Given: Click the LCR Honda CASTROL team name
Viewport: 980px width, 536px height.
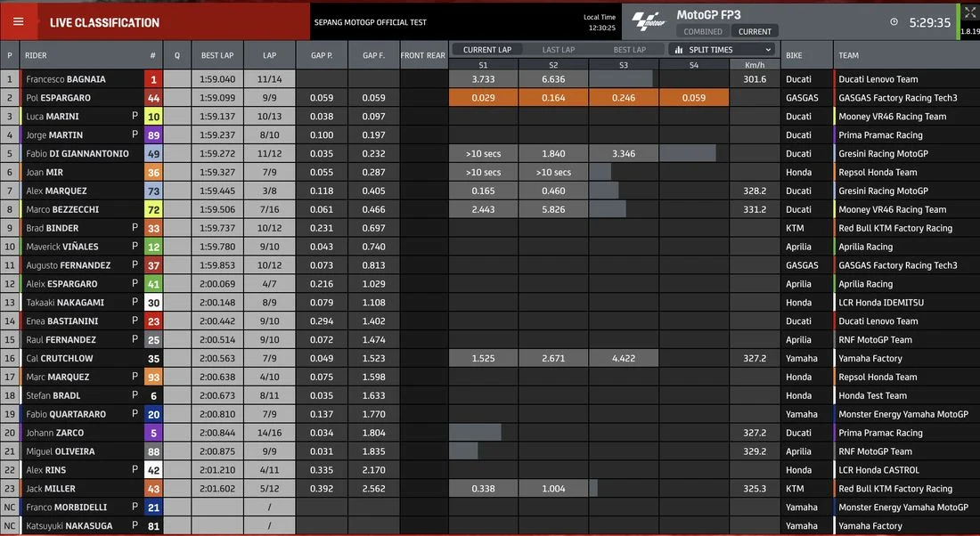Looking at the screenshot, I should coord(878,470).
